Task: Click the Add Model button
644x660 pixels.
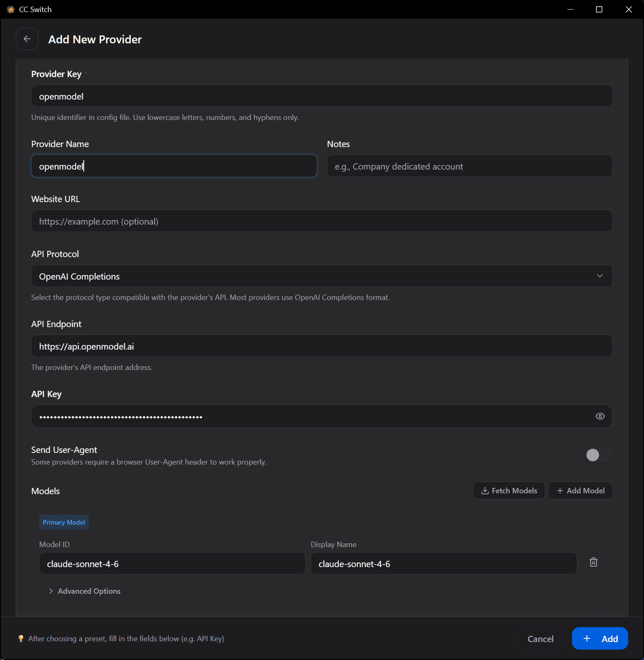Action: (x=580, y=490)
